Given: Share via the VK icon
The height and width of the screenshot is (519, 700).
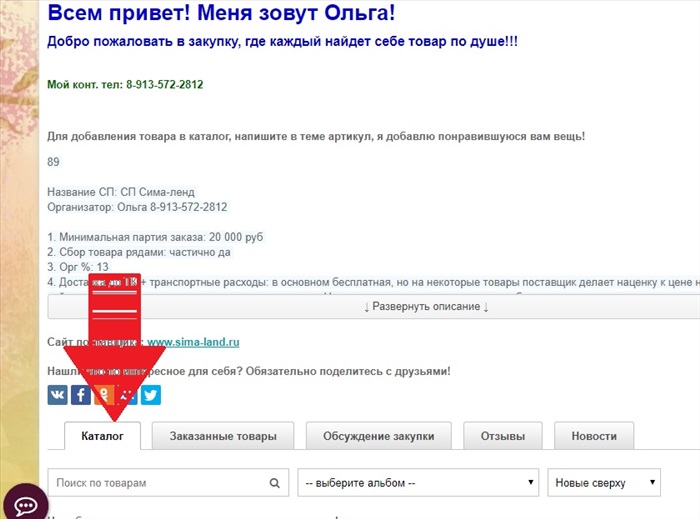Looking at the screenshot, I should coord(58,395).
